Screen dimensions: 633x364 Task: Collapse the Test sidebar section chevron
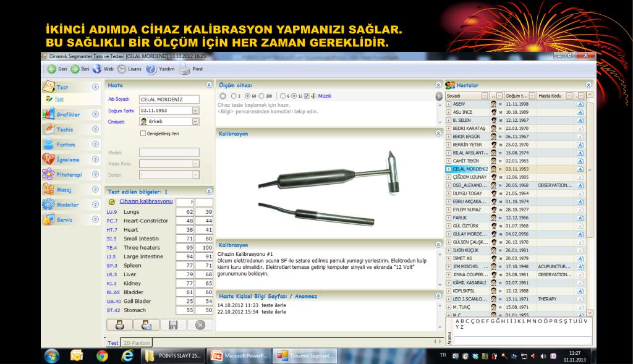point(95,87)
